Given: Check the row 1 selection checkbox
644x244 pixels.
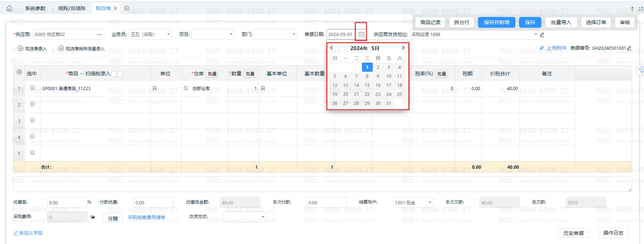Looking at the screenshot, I should tap(32, 88).
